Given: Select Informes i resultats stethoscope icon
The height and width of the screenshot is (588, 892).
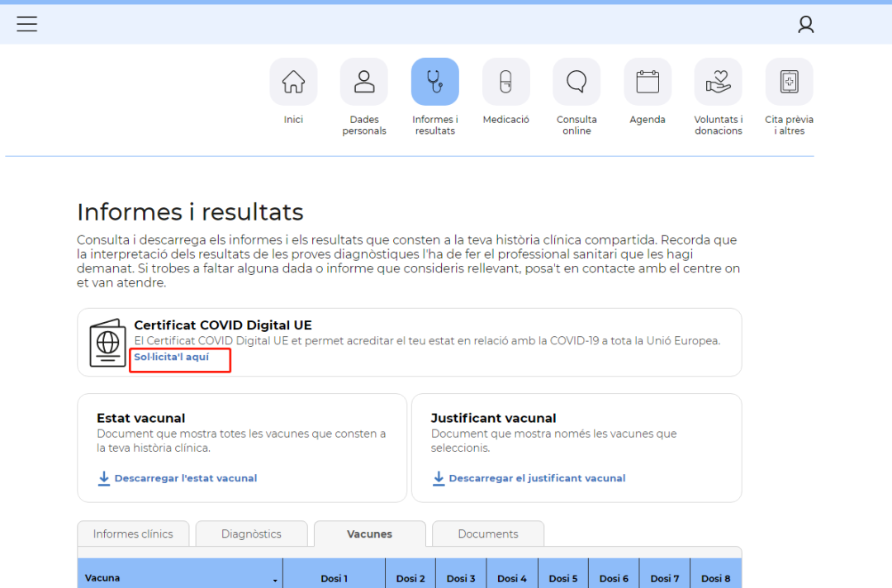Looking at the screenshot, I should click(435, 82).
